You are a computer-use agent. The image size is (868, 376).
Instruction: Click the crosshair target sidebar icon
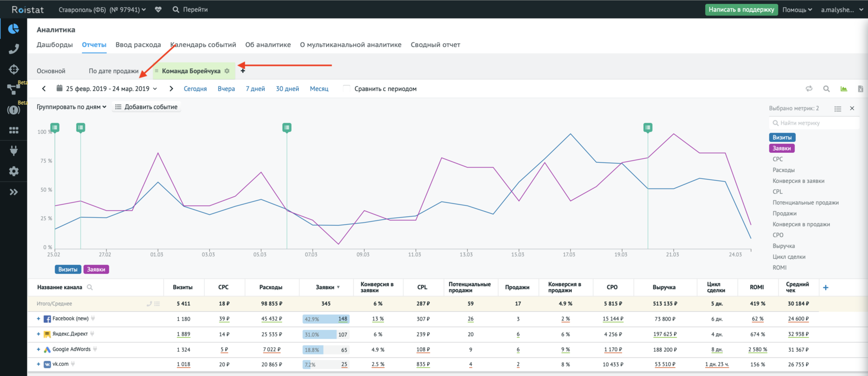(x=13, y=69)
